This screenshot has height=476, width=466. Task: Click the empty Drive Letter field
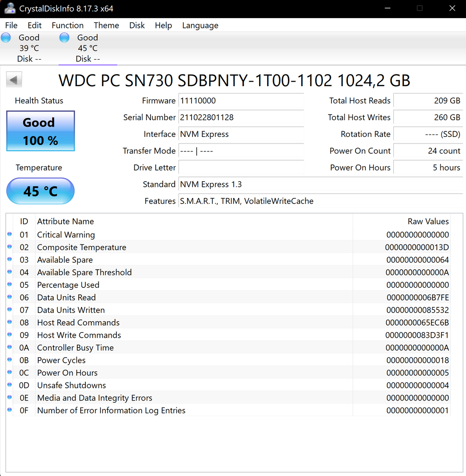[241, 167]
